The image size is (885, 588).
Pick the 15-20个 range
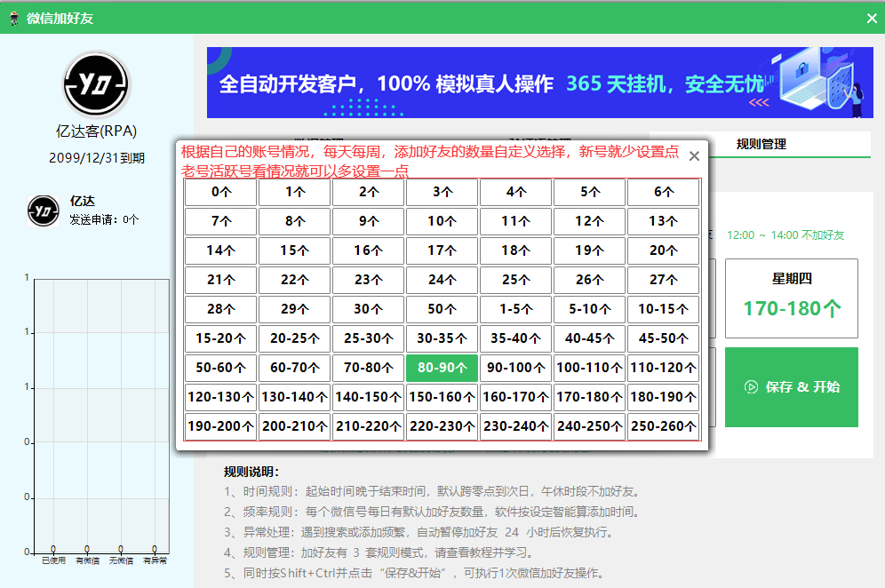pyautogui.click(x=220, y=338)
